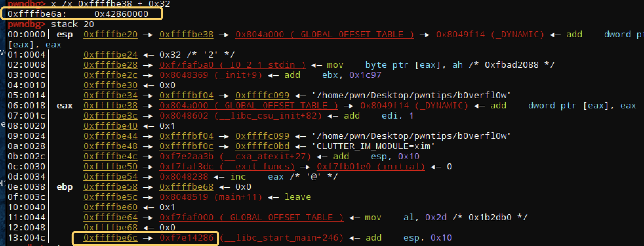Click 0x804a000 (_GLOBAL_OFFSET_TABLE_) on eax row
The width and height of the screenshot is (644, 246).
coord(249,106)
